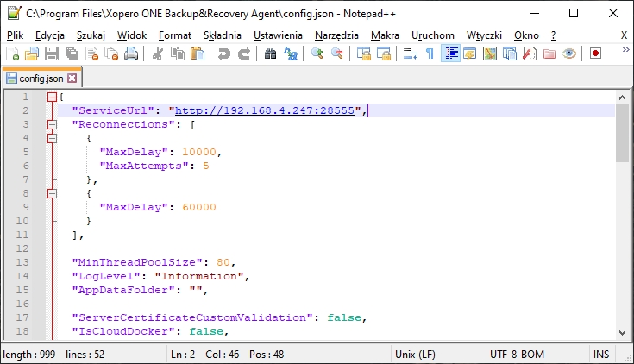Click the vertical scrollbar thumb
634x364 pixels.
[622, 134]
